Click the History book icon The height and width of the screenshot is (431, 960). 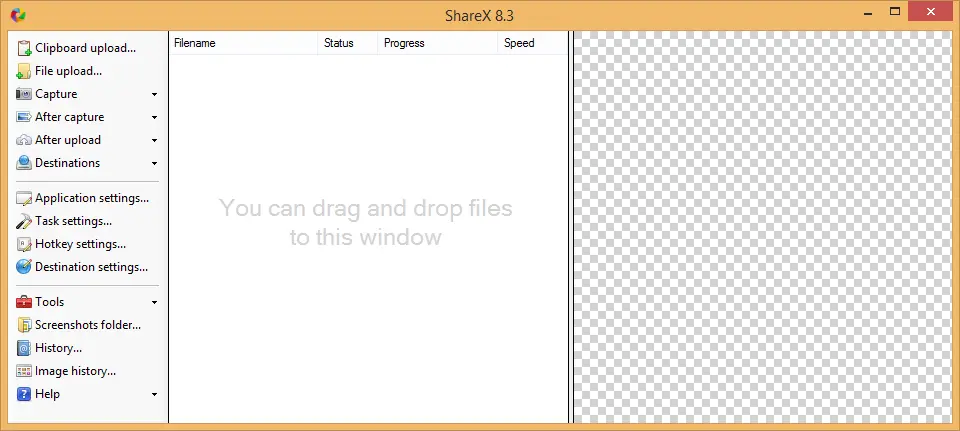(24, 348)
